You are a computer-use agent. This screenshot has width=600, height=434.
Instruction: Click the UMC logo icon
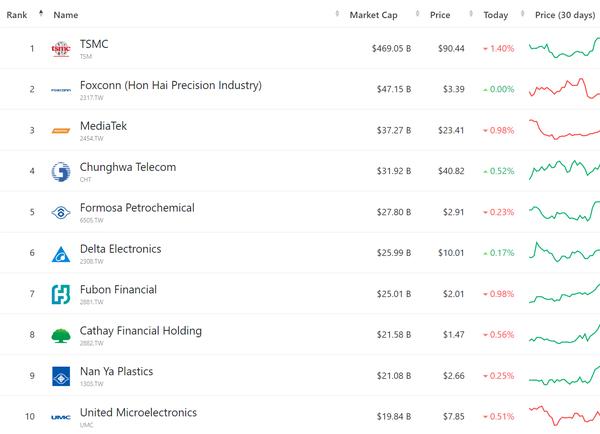click(61, 417)
